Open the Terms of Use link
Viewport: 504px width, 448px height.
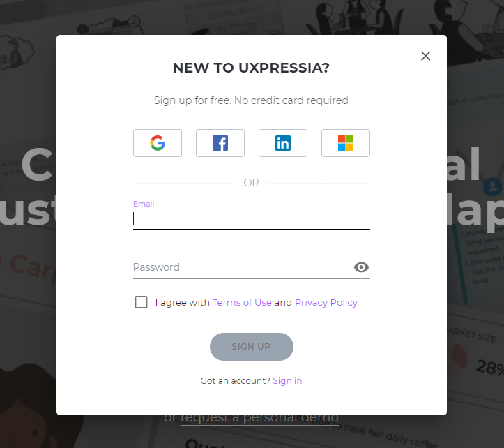tap(242, 303)
